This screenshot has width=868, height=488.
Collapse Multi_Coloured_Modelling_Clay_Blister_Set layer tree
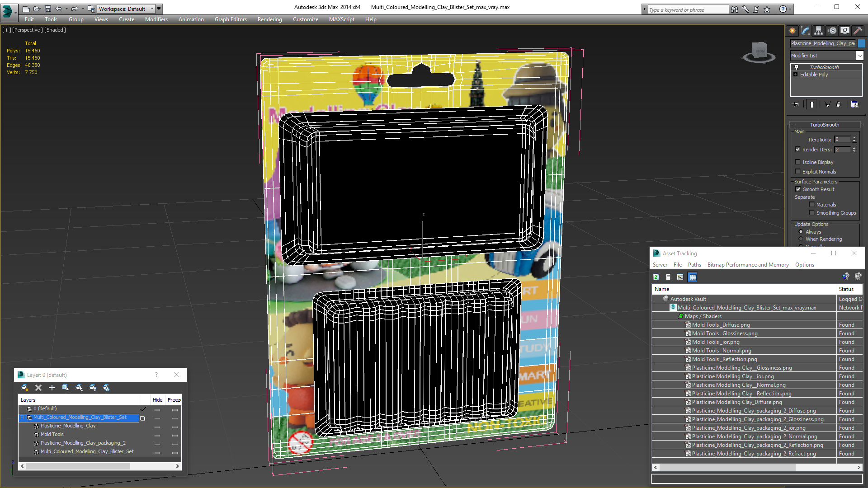(x=22, y=418)
